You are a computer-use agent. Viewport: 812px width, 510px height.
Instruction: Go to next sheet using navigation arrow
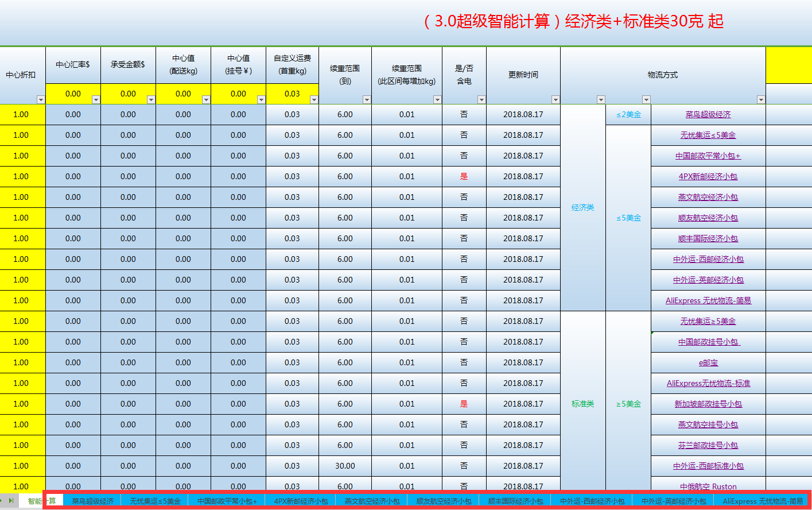(x=2, y=501)
